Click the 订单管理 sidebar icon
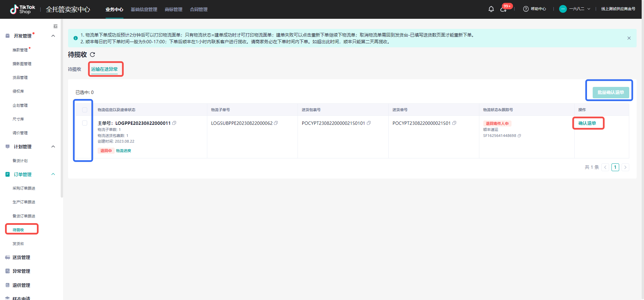 click(x=7, y=174)
